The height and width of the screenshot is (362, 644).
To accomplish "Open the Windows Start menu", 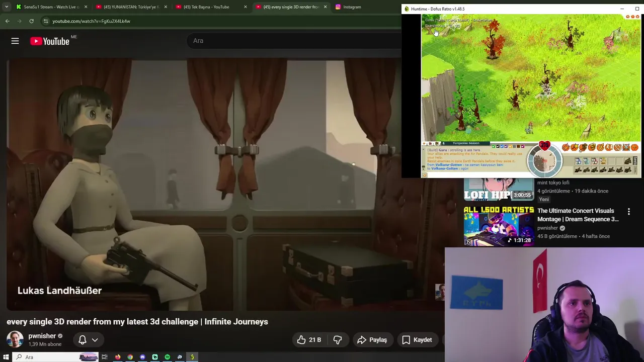I will coord(6,357).
